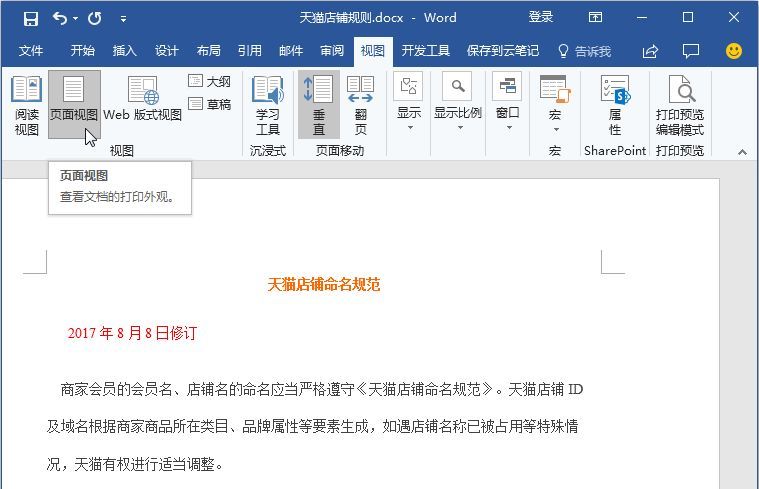The height and width of the screenshot is (489, 759).
Task: Open the 文件 menu
Action: 30,51
